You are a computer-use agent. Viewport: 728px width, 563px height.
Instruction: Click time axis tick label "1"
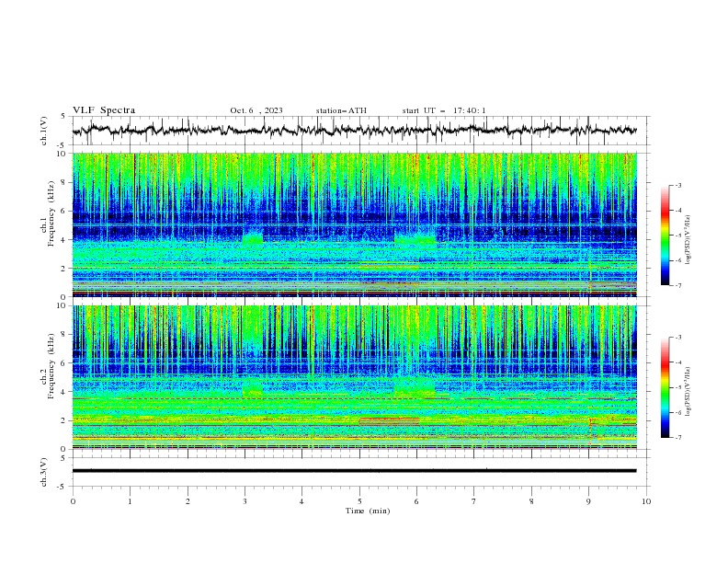pos(131,501)
